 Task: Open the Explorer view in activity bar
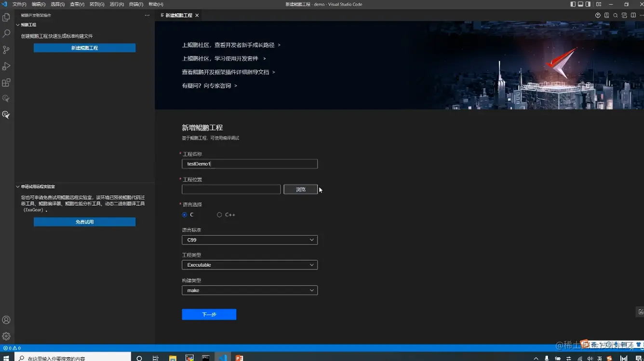point(6,17)
